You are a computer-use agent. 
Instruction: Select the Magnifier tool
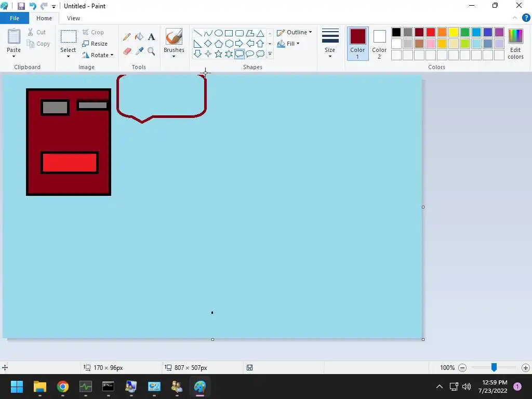[x=151, y=51]
